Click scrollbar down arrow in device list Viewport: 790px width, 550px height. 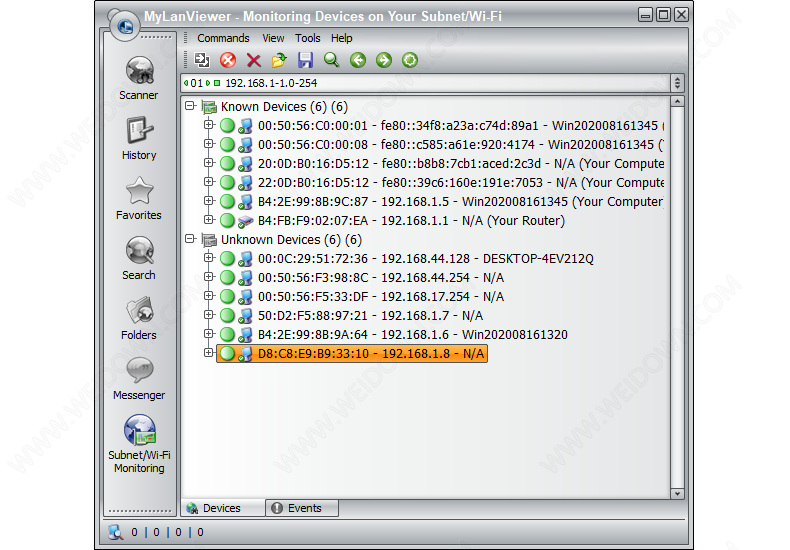[677, 494]
